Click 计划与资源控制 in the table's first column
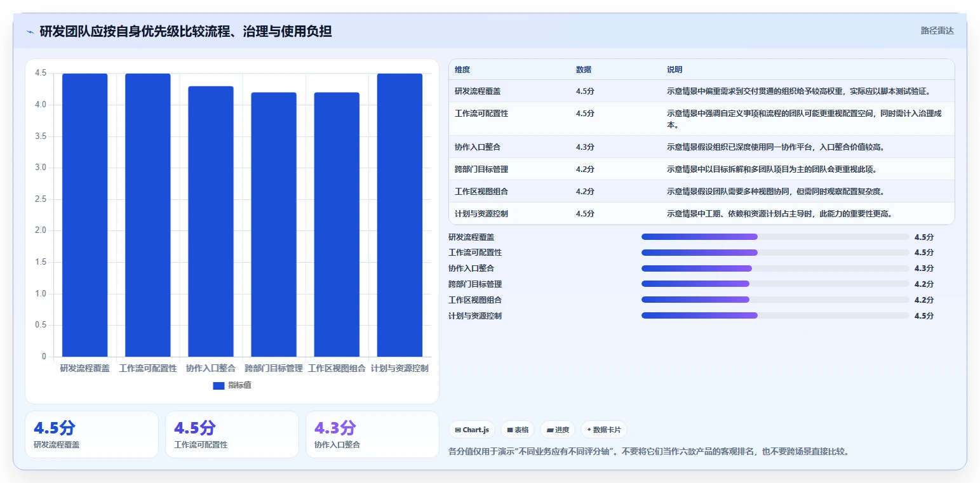Viewport: 980px width, 483px height. pos(481,214)
